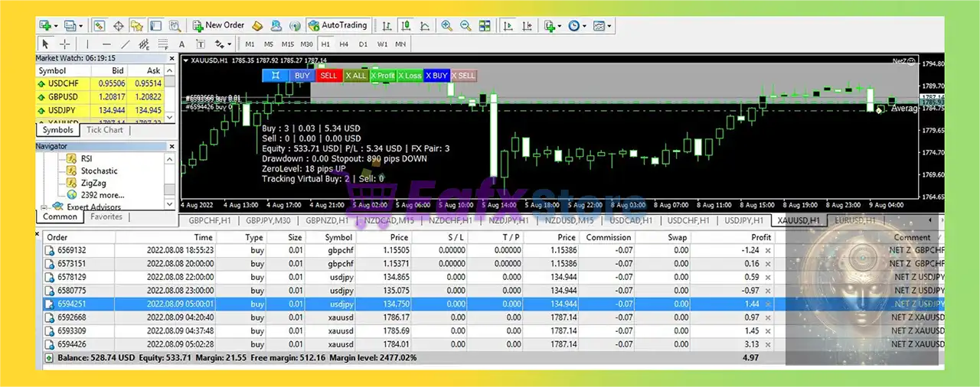
Task: Click the Signals broadcast icon in toolbar
Action: (x=295, y=25)
